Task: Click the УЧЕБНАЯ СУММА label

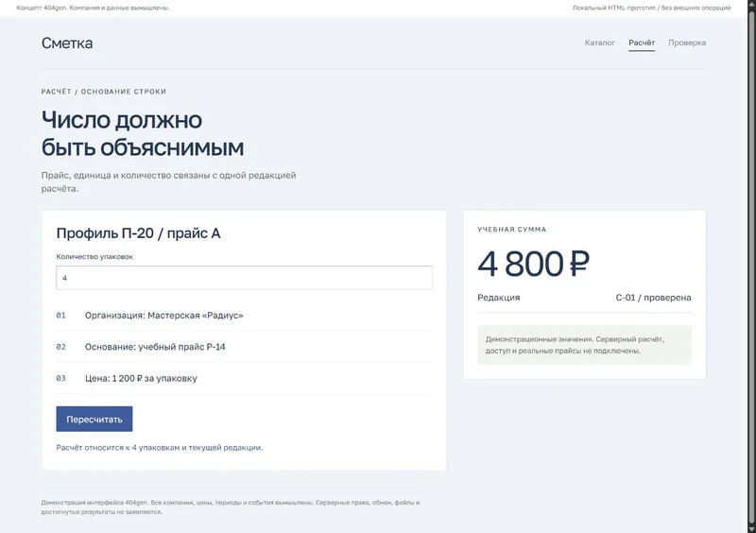Action: (512, 230)
